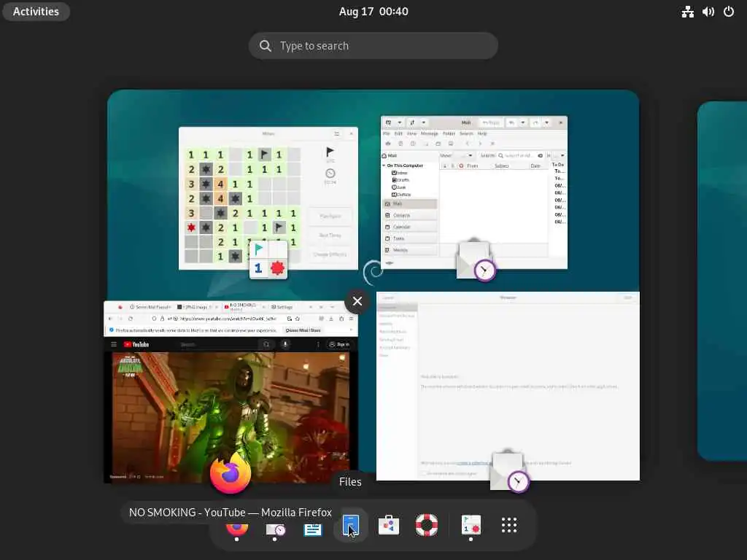Open the clock showing Aug 17 00:40
This screenshot has height=560, width=747.
click(373, 12)
